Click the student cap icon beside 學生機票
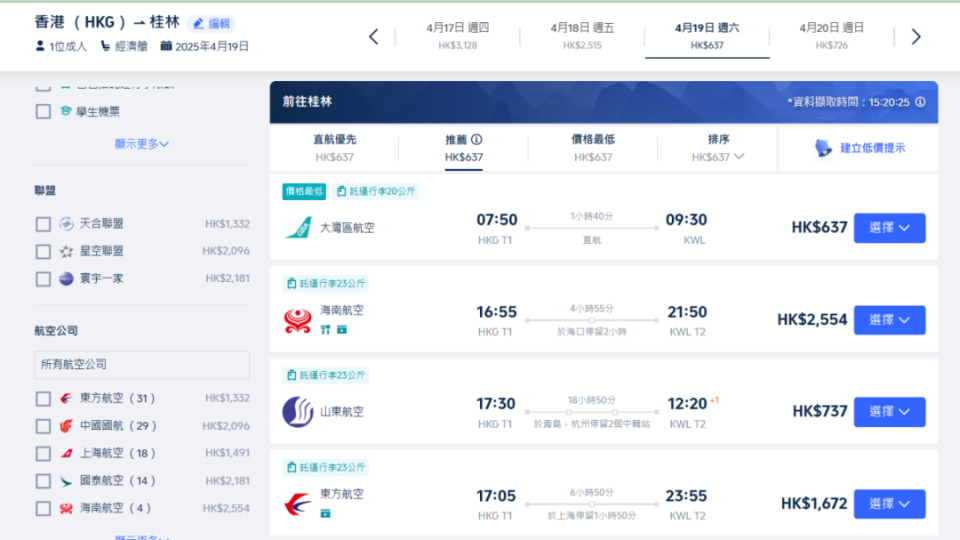The image size is (960, 540). click(66, 111)
